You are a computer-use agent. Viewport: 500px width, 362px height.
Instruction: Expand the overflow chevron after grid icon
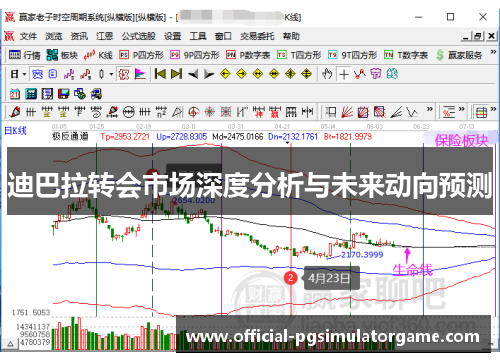(x=493, y=109)
